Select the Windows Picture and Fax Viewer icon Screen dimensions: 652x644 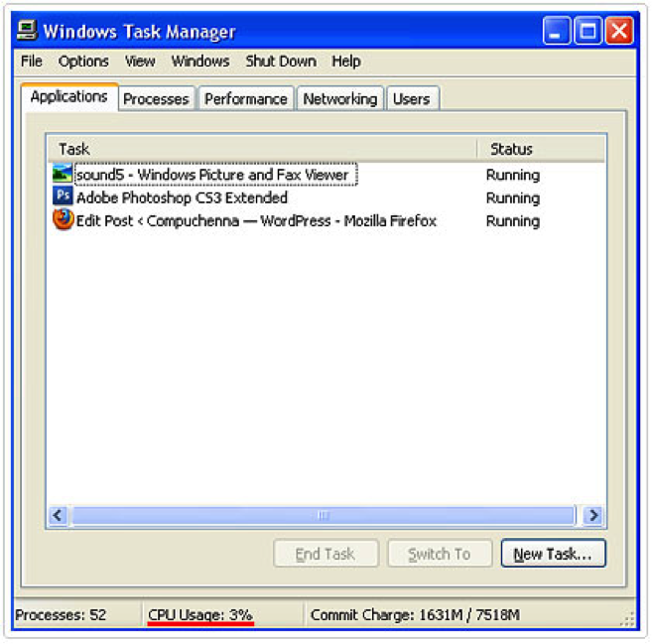63,174
